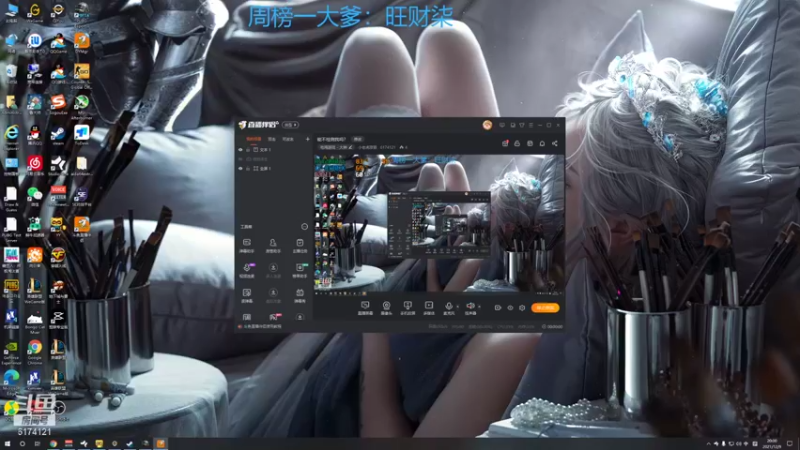This screenshot has width=800, height=450.
Task: Click the small button beside stream title
Action: [x=358, y=139]
